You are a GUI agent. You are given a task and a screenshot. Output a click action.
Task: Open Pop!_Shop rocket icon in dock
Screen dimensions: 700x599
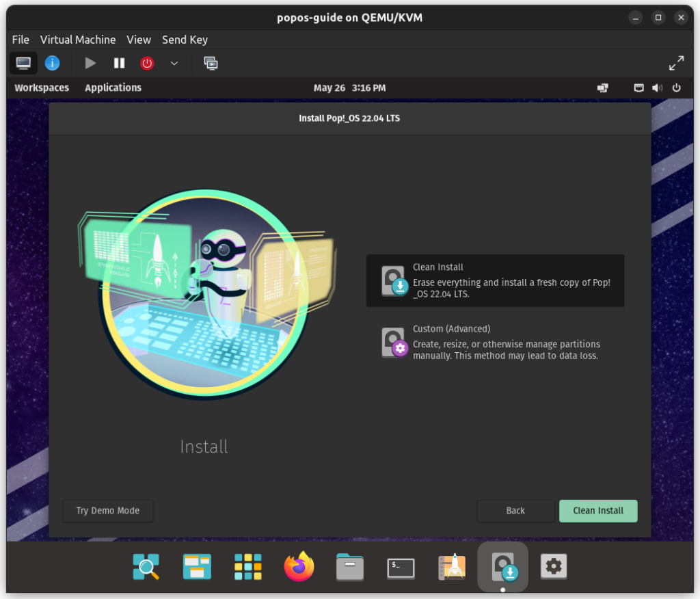(452, 566)
